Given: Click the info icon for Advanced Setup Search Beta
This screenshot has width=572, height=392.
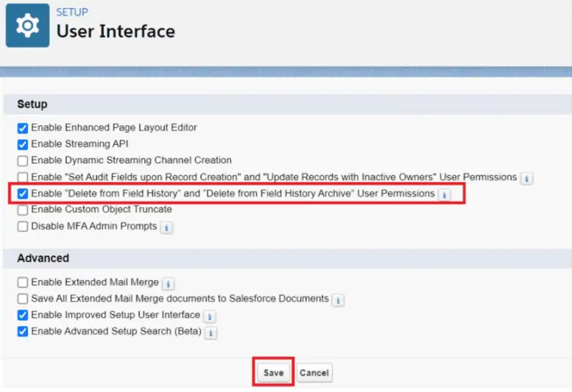Looking at the screenshot, I should pyautogui.click(x=210, y=332).
